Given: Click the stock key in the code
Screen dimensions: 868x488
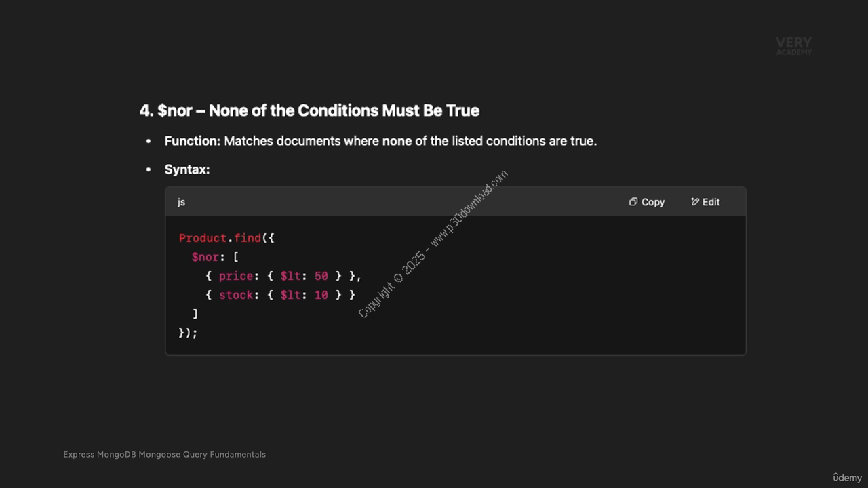Looking at the screenshot, I should pyautogui.click(x=236, y=295).
